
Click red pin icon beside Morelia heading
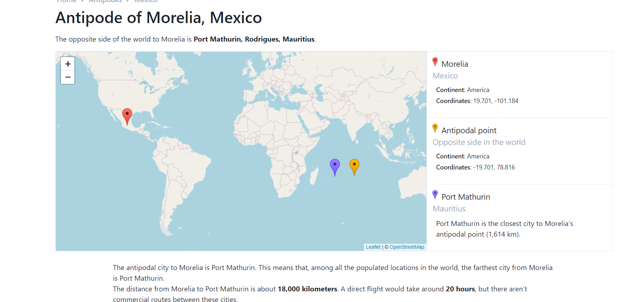pyautogui.click(x=435, y=62)
